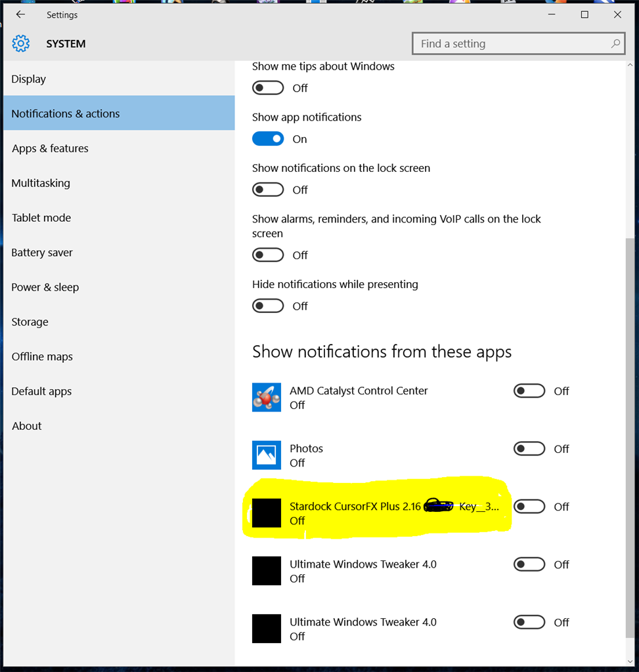Click the System gear icon
This screenshot has height=672, width=639.
click(20, 44)
